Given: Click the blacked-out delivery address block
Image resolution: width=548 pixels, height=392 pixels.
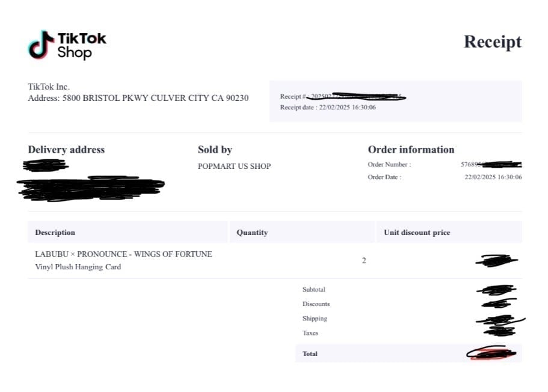Looking at the screenshot, I should point(90,181).
